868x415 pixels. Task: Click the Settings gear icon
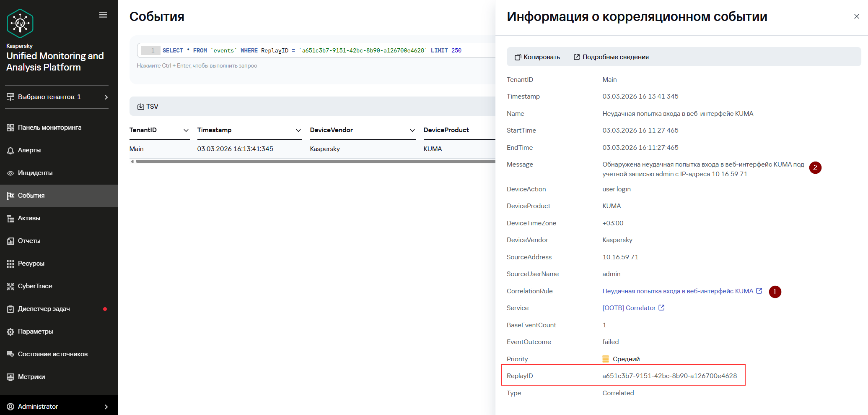tap(10, 331)
